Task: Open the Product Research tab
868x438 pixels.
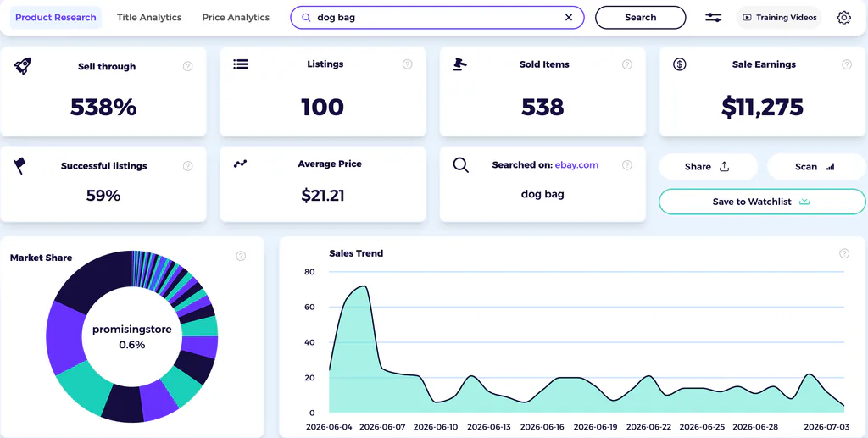Action: pyautogui.click(x=56, y=17)
